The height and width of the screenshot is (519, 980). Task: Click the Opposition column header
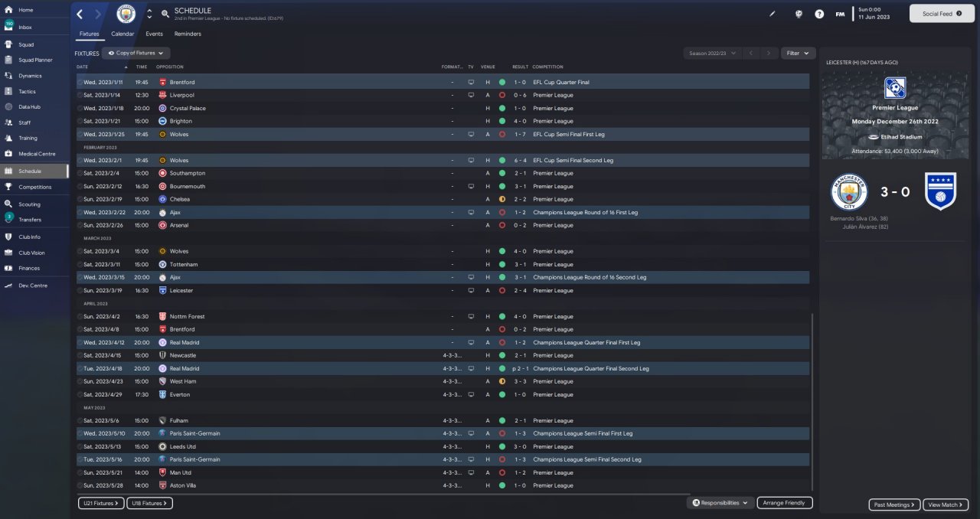click(x=170, y=67)
